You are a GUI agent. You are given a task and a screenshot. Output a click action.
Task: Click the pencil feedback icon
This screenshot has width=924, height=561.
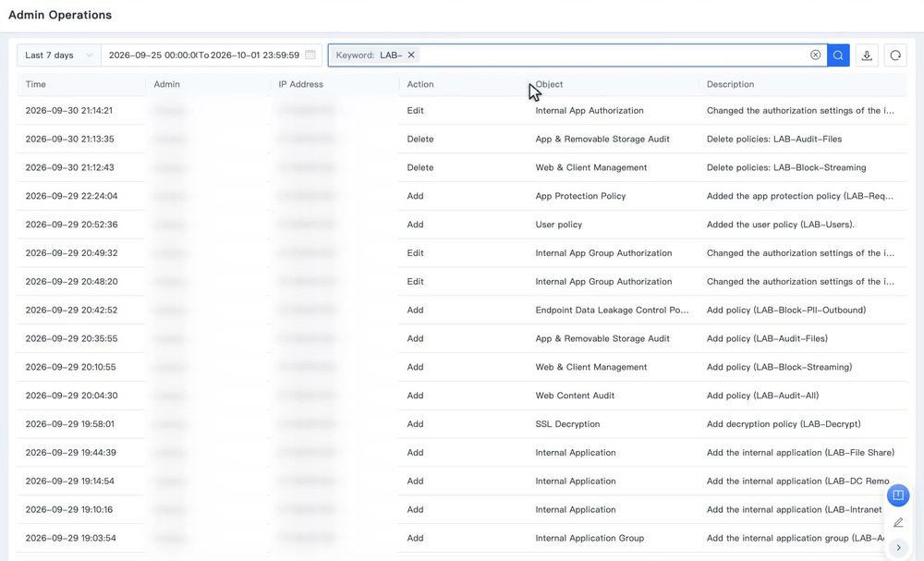[898, 522]
